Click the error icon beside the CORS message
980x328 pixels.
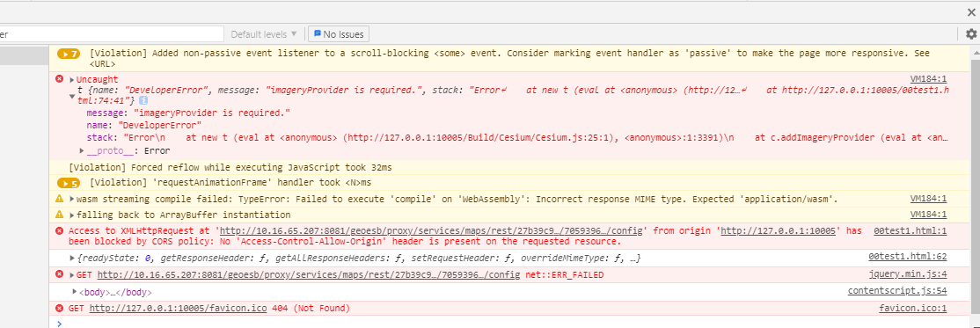(60, 230)
